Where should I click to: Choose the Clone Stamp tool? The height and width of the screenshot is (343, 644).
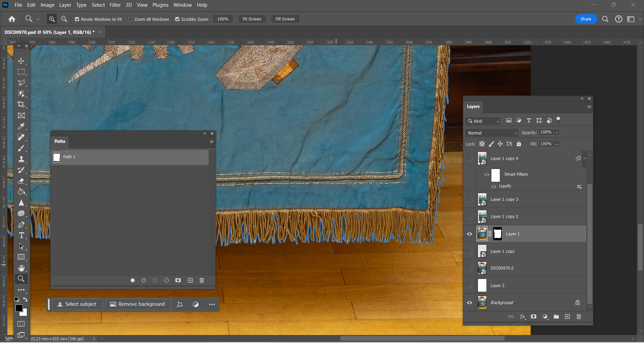click(x=21, y=159)
